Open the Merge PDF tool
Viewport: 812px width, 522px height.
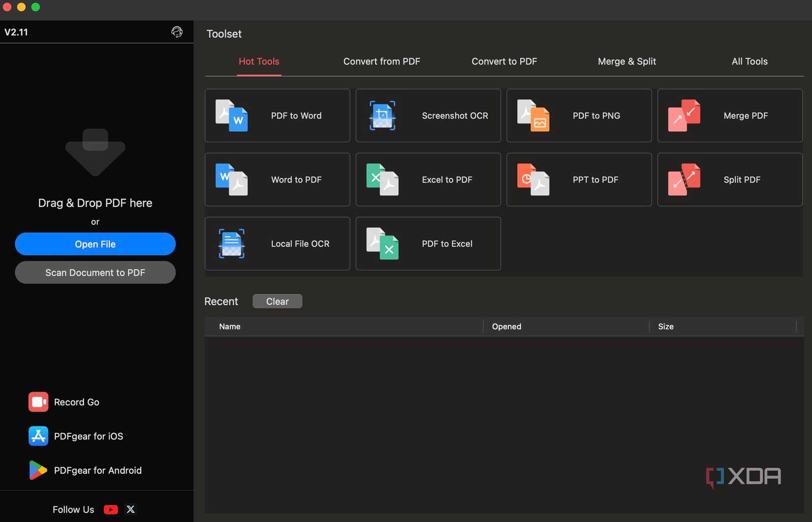click(x=729, y=116)
